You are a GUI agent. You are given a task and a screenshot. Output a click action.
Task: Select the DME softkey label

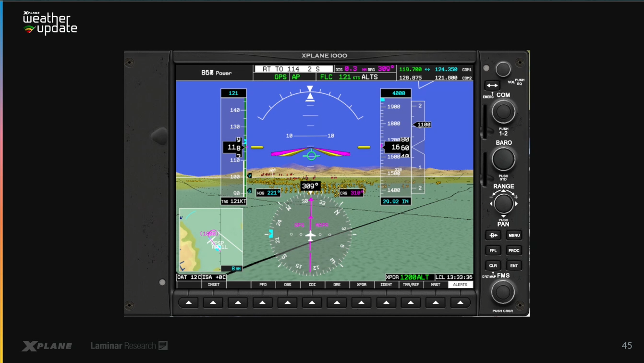pyautogui.click(x=337, y=285)
